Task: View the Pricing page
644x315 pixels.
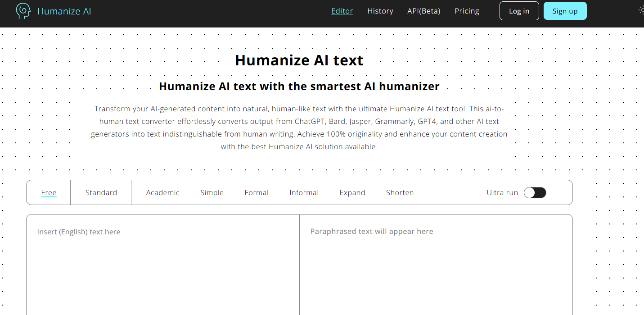Action: coord(467,11)
